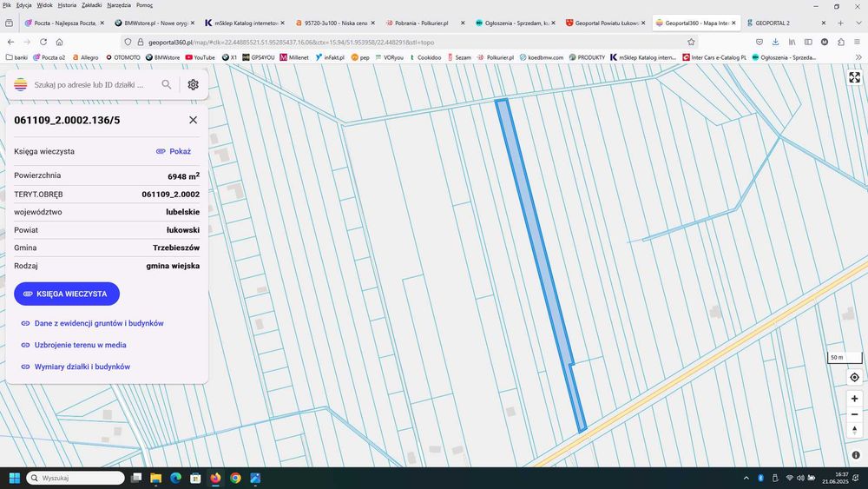Click the Trzebieszów gmina value
The image size is (868, 489).
[x=176, y=248]
